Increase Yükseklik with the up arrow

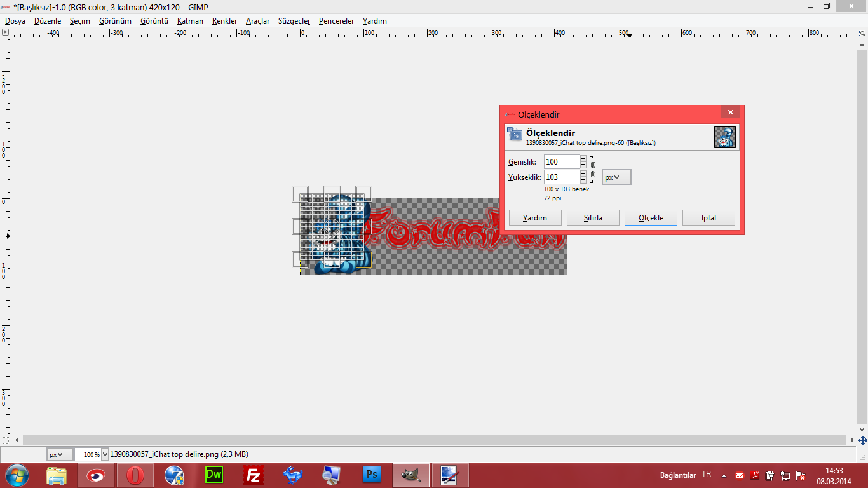(583, 173)
